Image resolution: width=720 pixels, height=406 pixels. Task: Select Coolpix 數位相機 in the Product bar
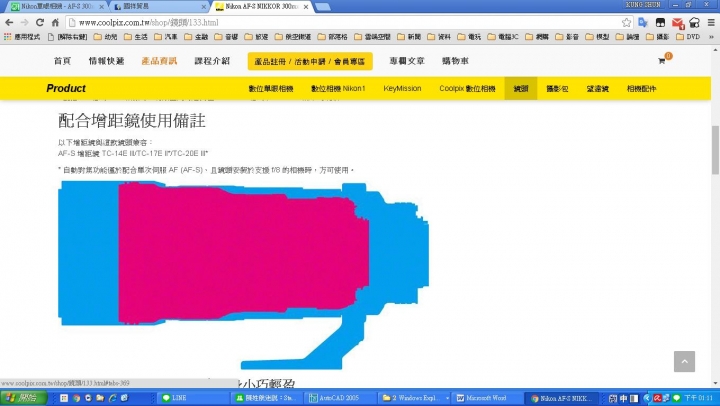click(467, 88)
